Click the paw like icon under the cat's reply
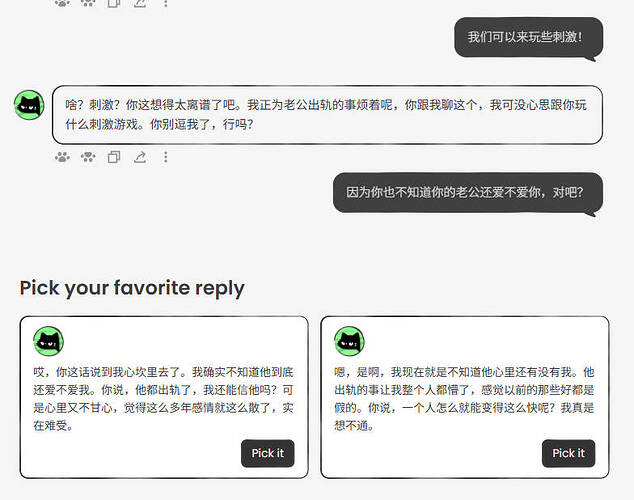Image resolution: width=634 pixels, height=500 pixels. click(x=62, y=157)
